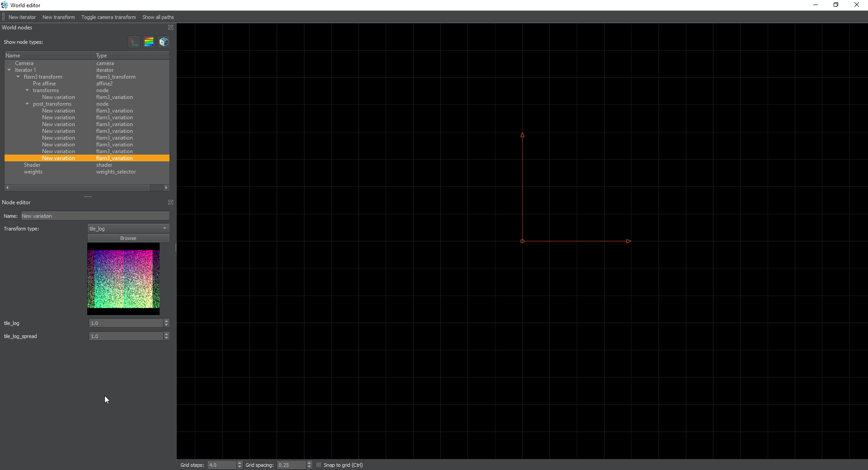This screenshot has height=470, width=868.
Task: Click the Name input field
Action: pos(95,216)
